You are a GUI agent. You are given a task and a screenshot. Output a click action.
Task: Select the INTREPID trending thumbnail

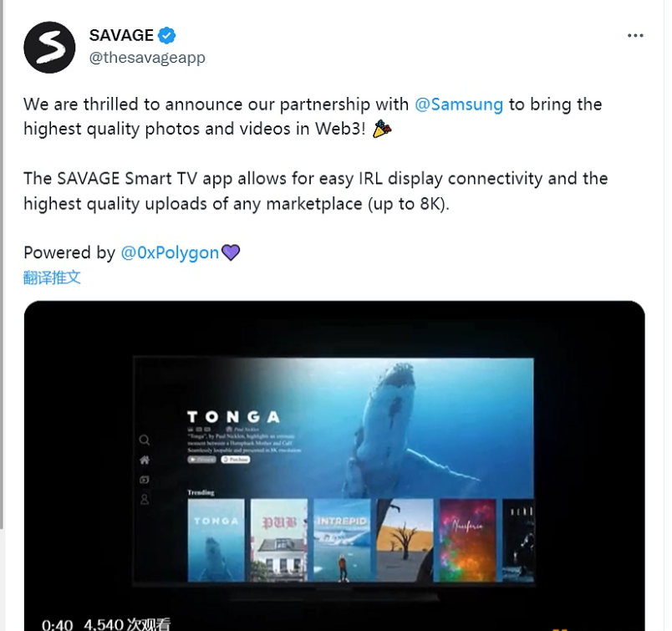342,540
